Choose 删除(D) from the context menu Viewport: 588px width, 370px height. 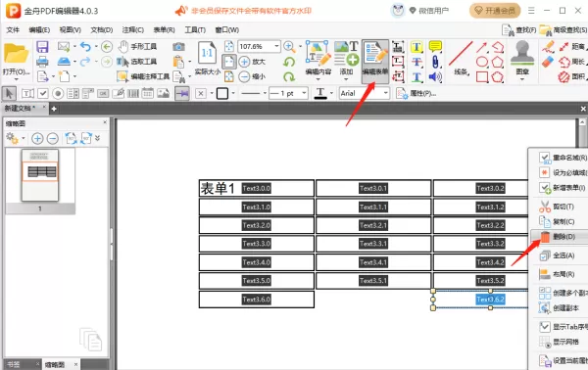point(559,237)
